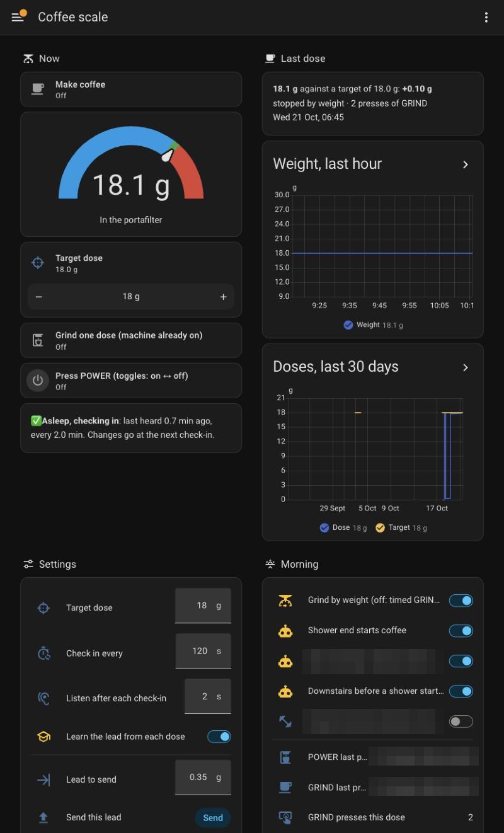Open the Make coffee card
504x833 pixels.
point(131,89)
